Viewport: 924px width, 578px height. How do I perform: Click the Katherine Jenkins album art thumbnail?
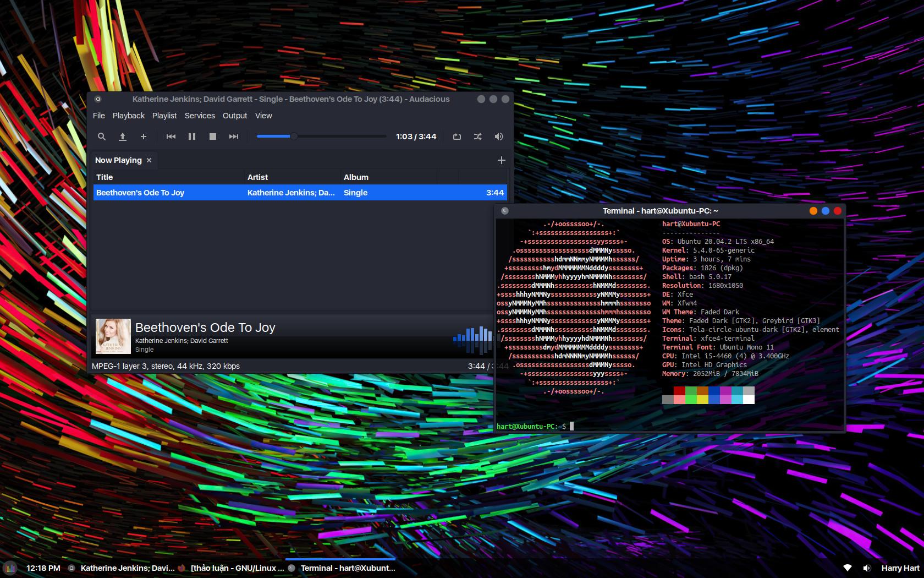coord(113,336)
